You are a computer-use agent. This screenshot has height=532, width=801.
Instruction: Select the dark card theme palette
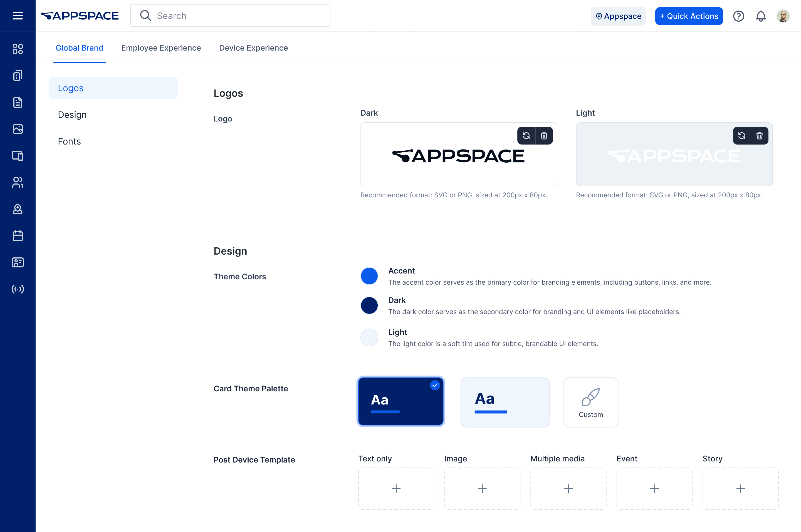[400, 401]
